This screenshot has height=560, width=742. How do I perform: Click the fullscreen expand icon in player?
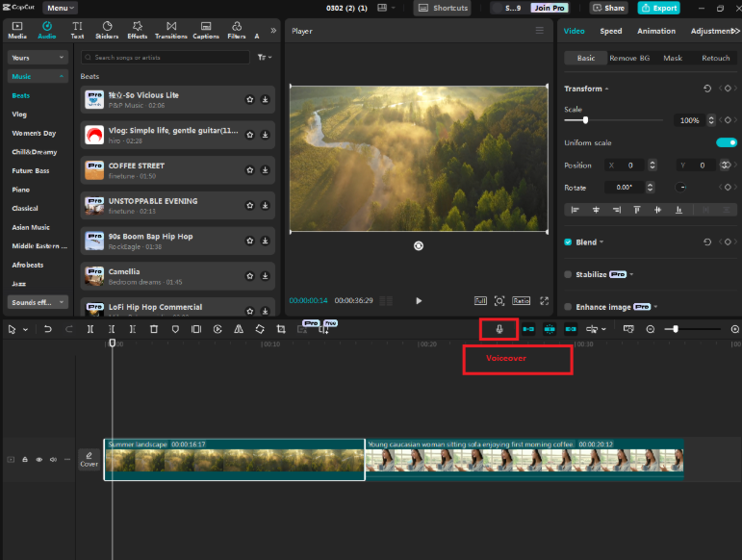[x=544, y=301]
